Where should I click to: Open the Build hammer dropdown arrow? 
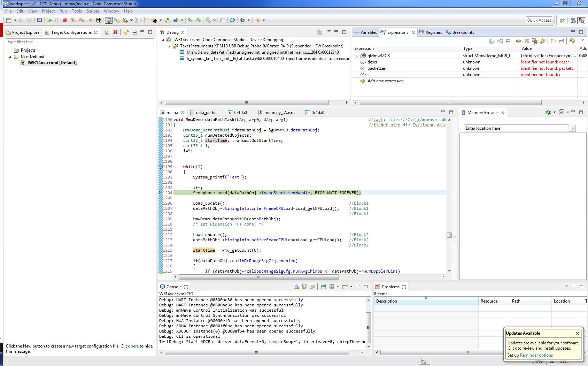pos(214,21)
